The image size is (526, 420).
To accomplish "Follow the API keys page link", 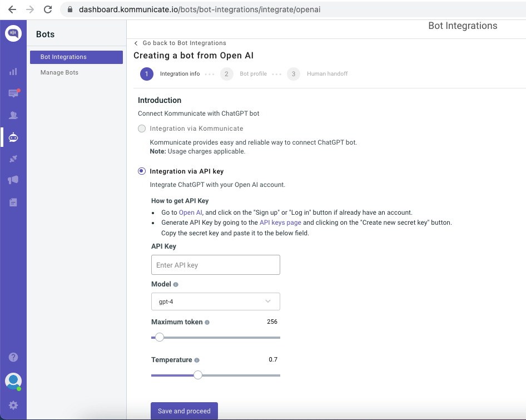I will (280, 223).
